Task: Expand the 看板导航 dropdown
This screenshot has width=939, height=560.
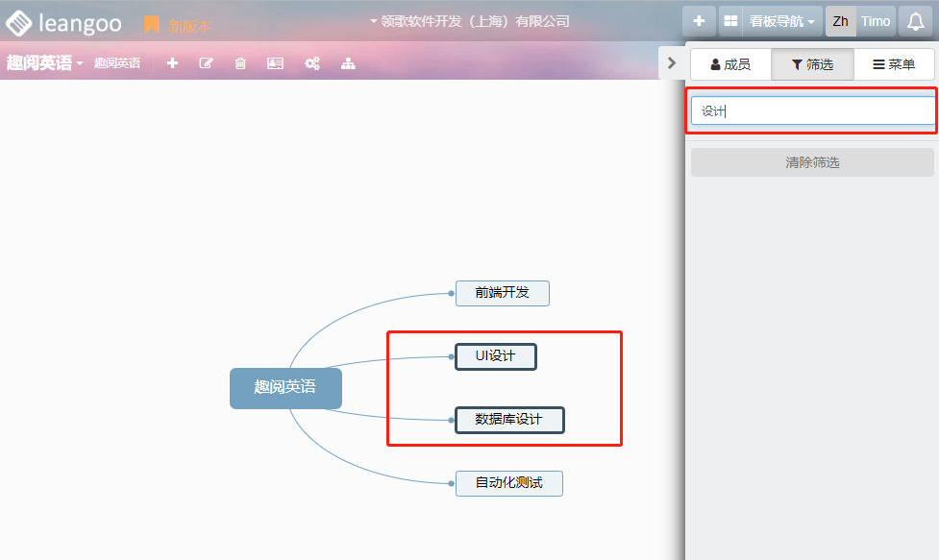Action: pyautogui.click(x=782, y=21)
